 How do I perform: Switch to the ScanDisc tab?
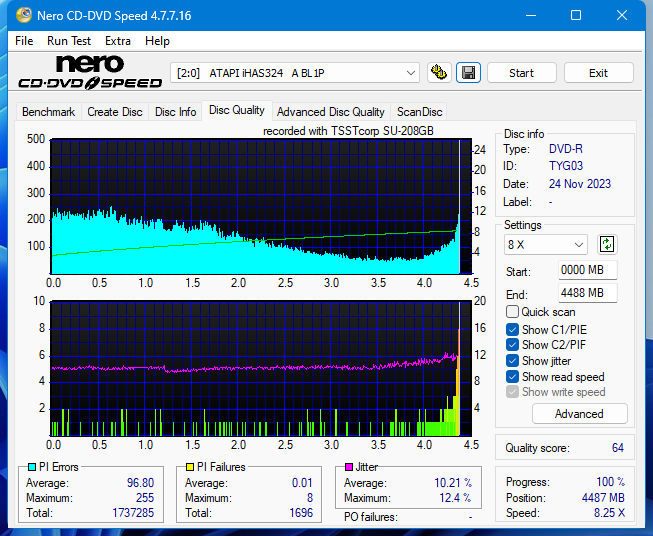click(419, 112)
